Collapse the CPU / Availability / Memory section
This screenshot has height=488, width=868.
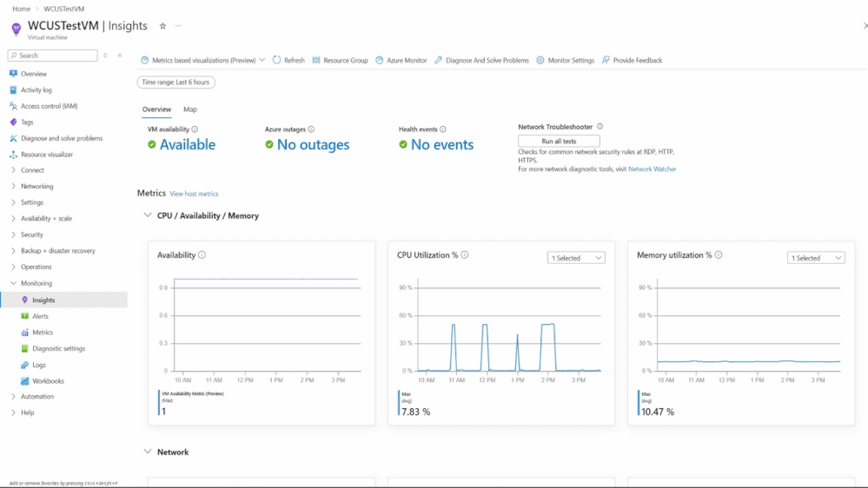(147, 215)
